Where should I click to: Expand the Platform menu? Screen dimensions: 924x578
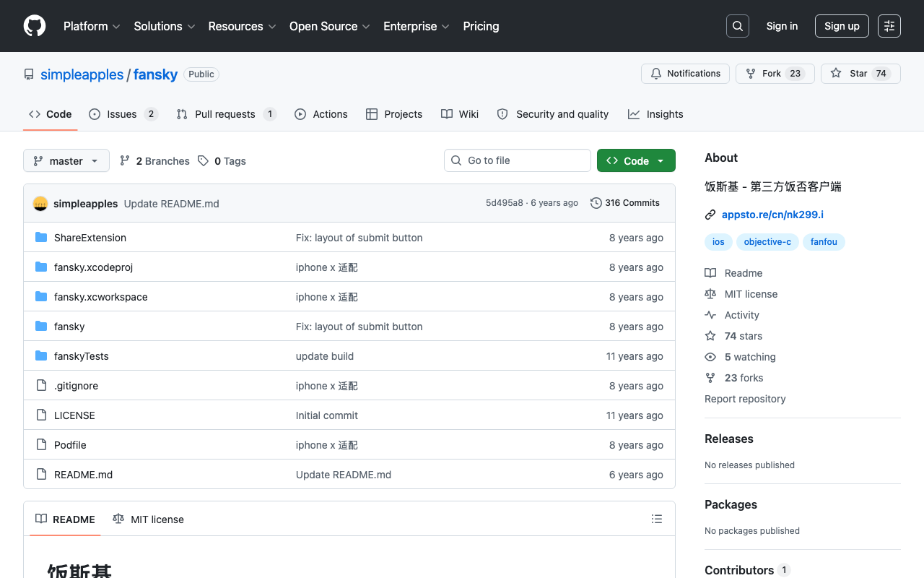pos(92,26)
